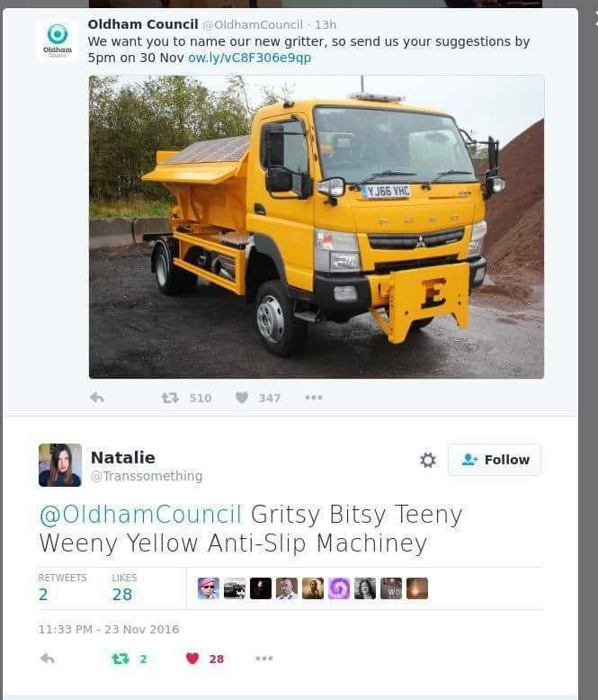The image size is (598, 700).
Task: Open the purple spiral liker avatar
Action: [x=339, y=588]
